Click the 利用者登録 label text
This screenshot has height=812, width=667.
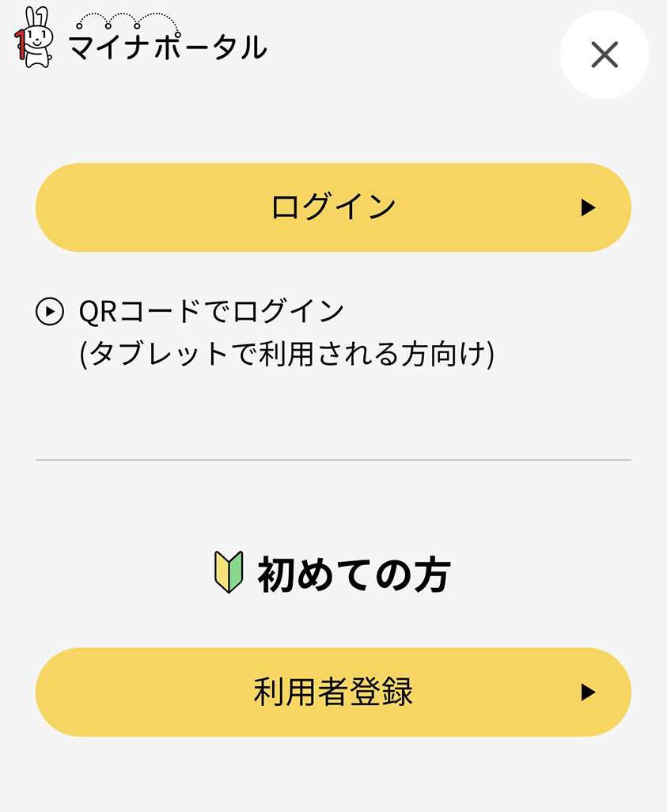point(334,692)
